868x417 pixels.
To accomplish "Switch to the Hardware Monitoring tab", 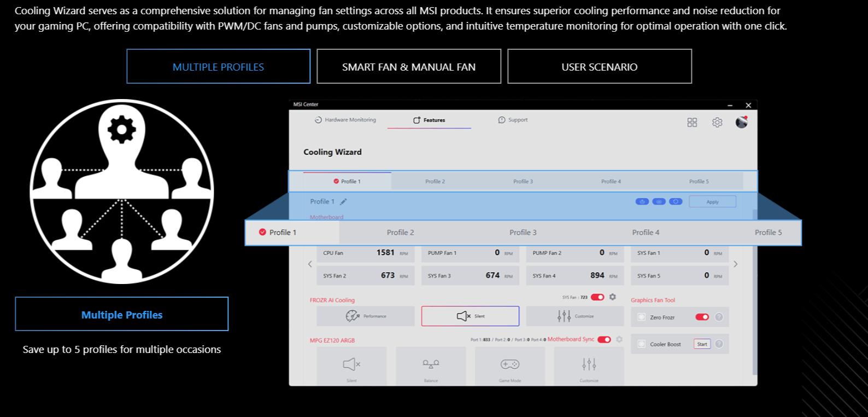I will pos(345,120).
